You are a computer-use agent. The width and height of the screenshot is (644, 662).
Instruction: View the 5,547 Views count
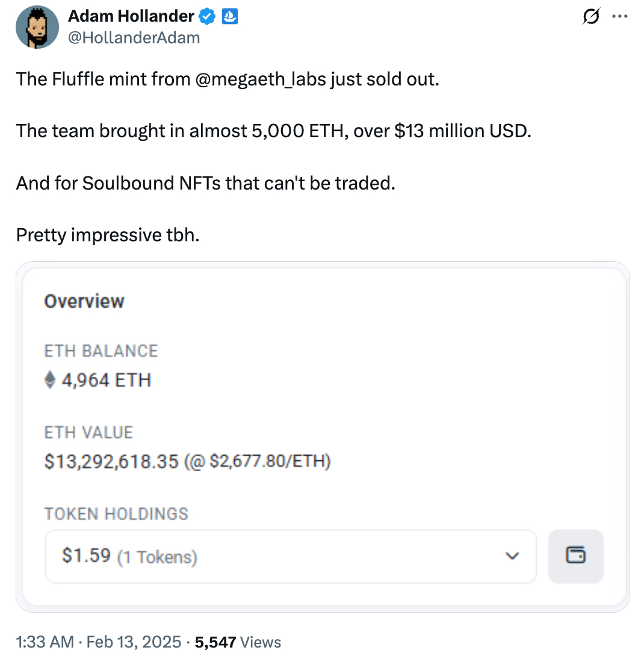click(238, 642)
